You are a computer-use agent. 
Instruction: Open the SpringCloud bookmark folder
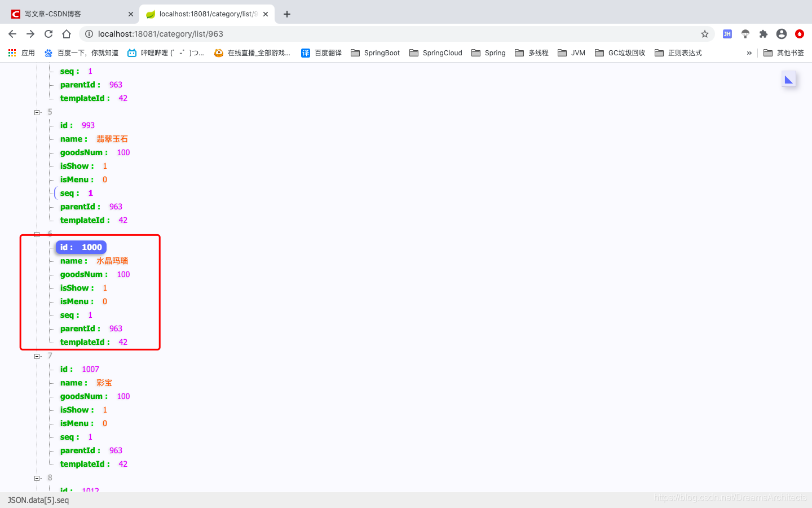[436, 52]
